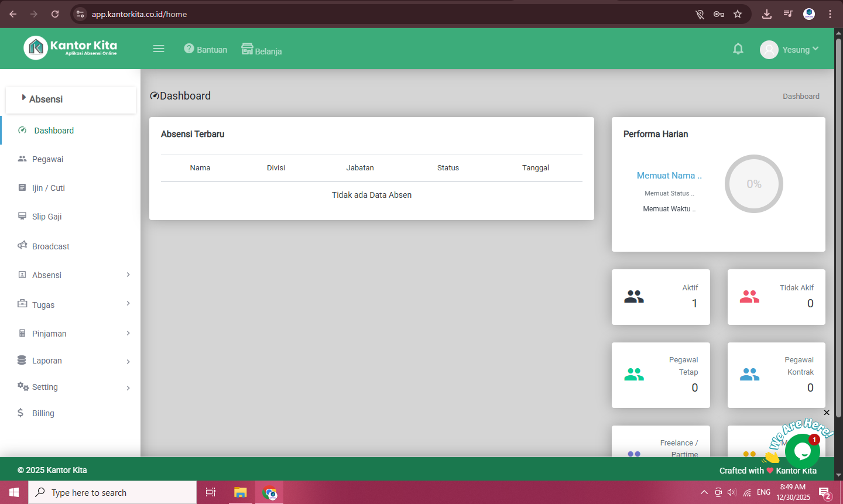Click the Windows taskbar search box
Screen dimensions: 843x504
[112, 493]
